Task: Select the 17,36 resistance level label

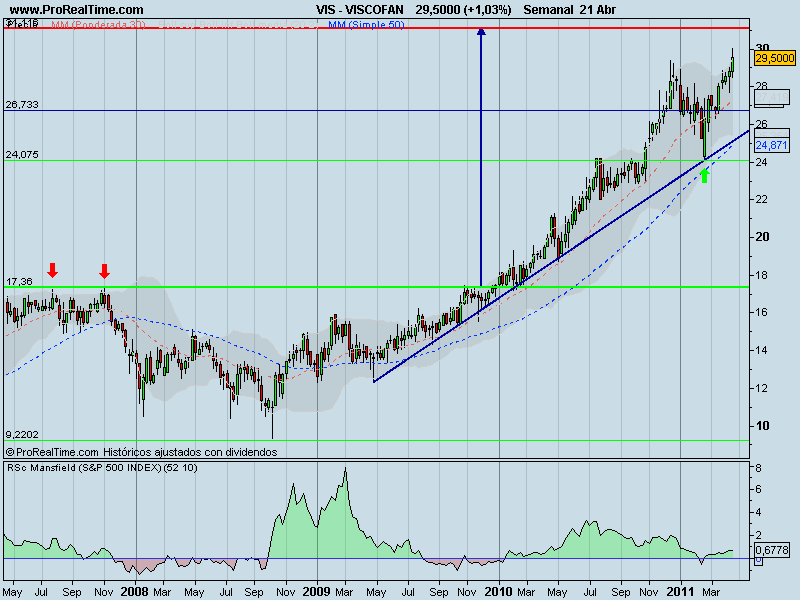Action: [x=19, y=282]
